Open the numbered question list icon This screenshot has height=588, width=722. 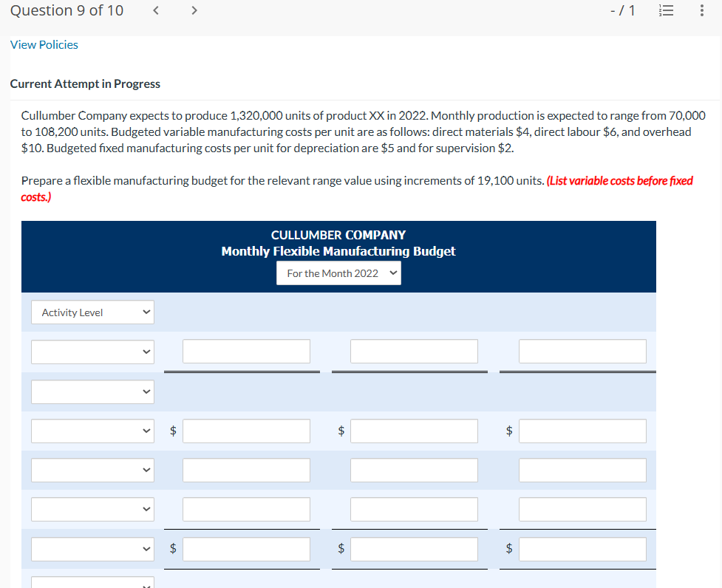tap(666, 10)
